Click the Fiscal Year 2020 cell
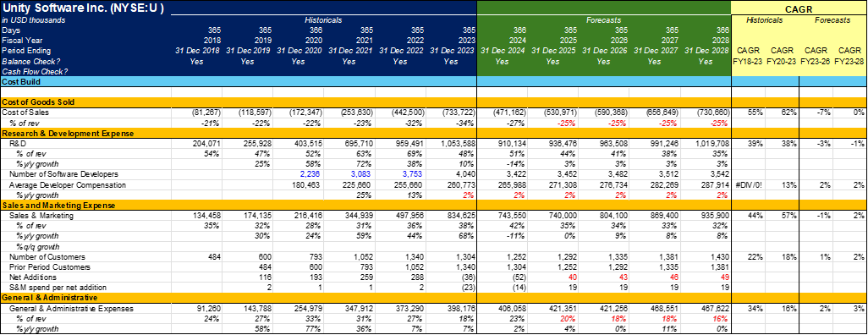 click(x=314, y=41)
